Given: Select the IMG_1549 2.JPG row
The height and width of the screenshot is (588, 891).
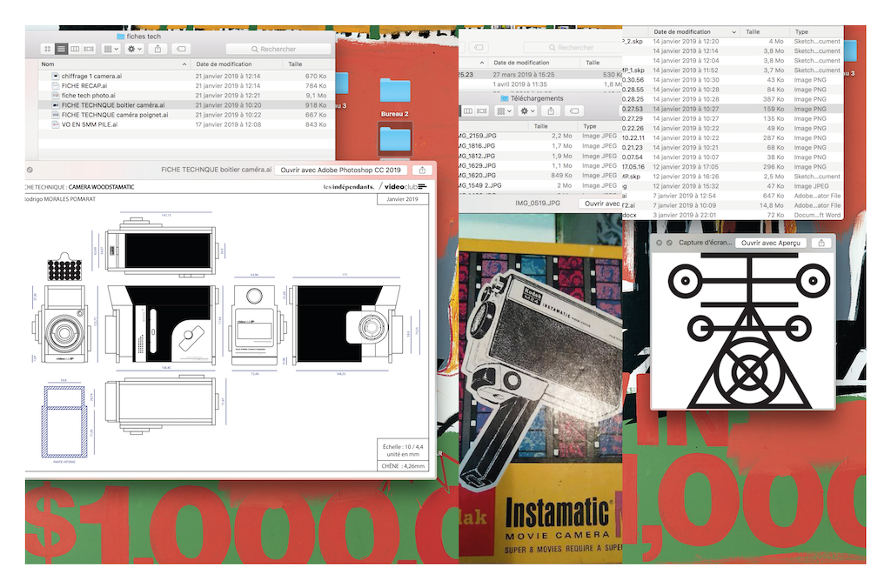Looking at the screenshot, I should tap(540, 185).
